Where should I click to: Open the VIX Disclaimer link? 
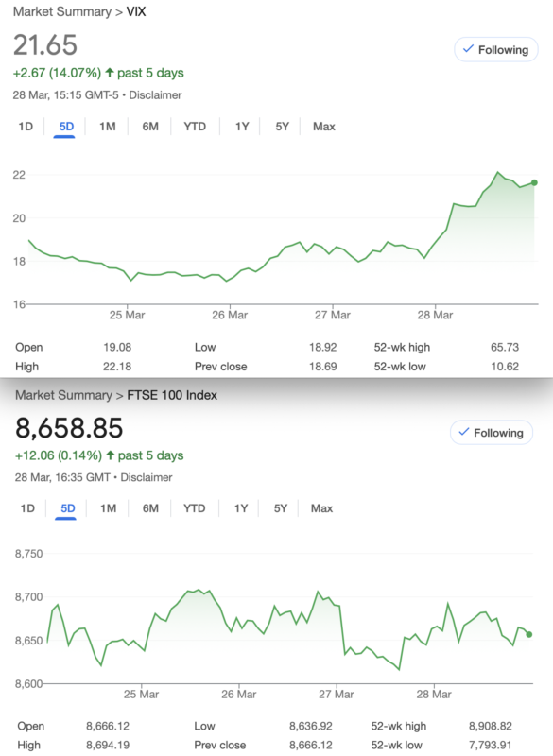pyautogui.click(x=155, y=95)
